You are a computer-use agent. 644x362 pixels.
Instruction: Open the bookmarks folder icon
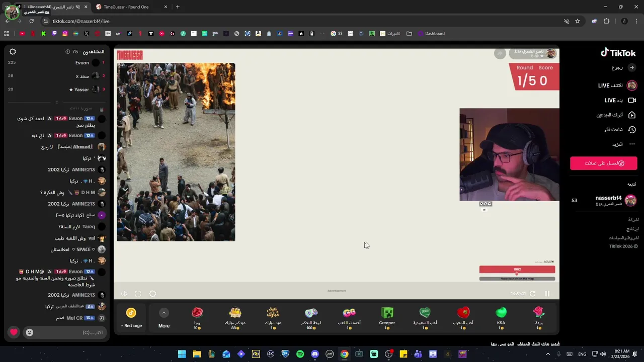(409, 34)
